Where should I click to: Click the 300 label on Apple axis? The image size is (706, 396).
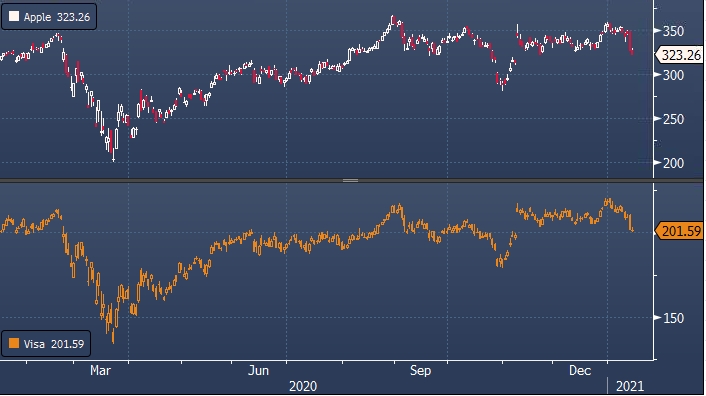674,75
